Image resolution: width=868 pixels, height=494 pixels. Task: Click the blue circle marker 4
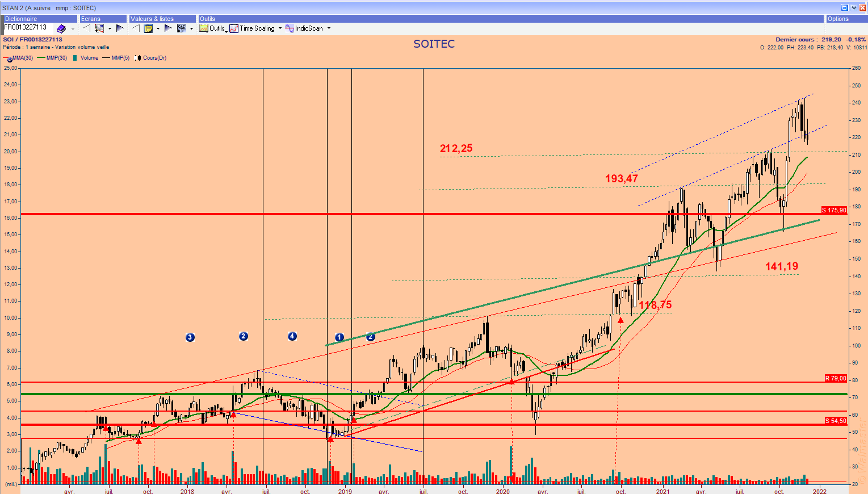click(x=292, y=336)
